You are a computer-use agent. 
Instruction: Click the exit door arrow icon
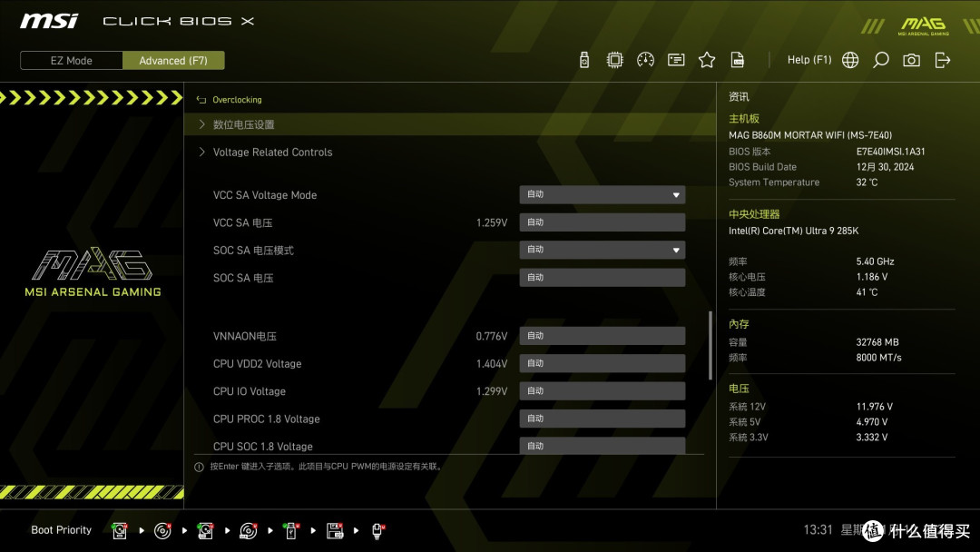pos(943,60)
